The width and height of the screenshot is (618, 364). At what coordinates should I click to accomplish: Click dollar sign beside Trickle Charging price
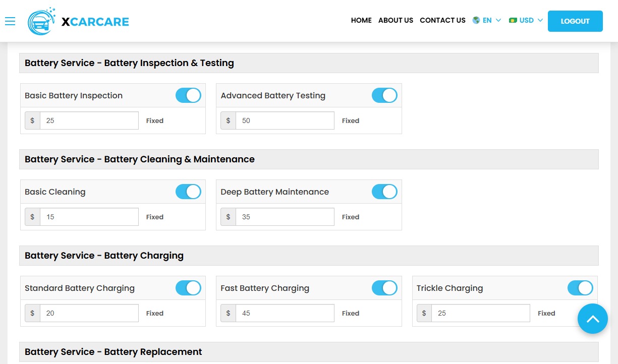[424, 313]
